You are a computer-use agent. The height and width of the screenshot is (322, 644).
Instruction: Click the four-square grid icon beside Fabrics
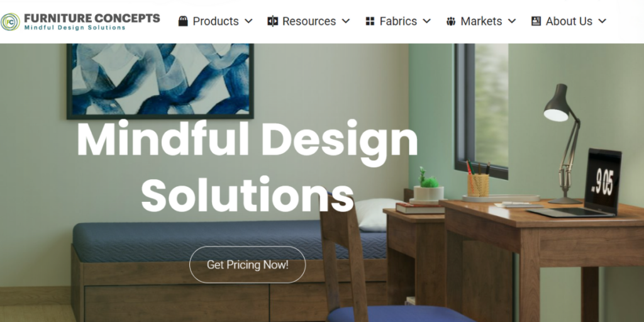(370, 21)
